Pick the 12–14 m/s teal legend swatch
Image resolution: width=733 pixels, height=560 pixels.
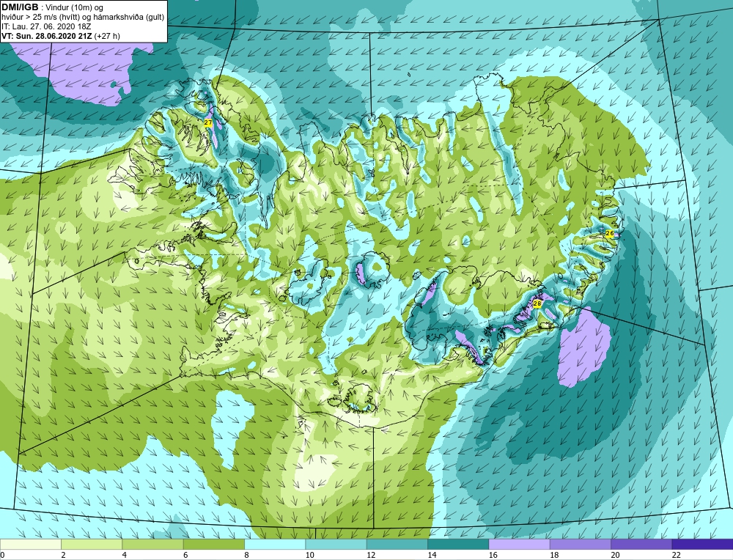coord(397,544)
